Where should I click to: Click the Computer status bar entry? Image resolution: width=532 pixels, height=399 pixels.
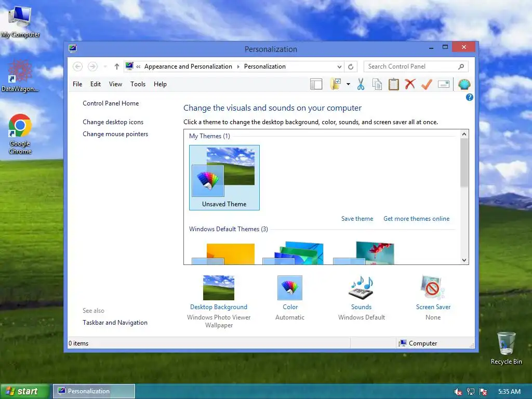click(x=418, y=343)
